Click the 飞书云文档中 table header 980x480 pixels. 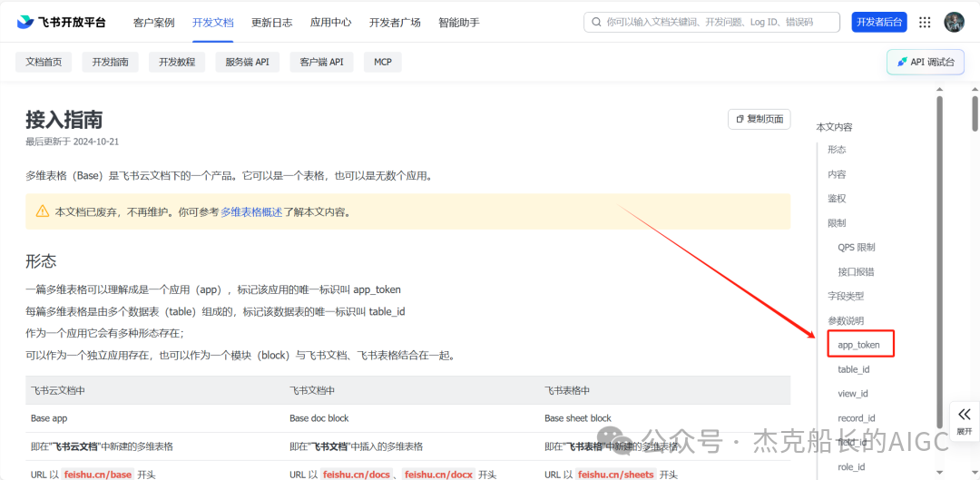(57, 390)
